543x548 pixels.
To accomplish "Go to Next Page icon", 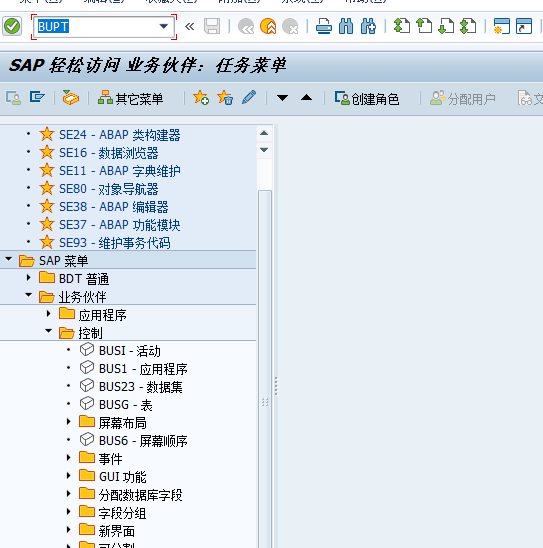I will click(446, 27).
